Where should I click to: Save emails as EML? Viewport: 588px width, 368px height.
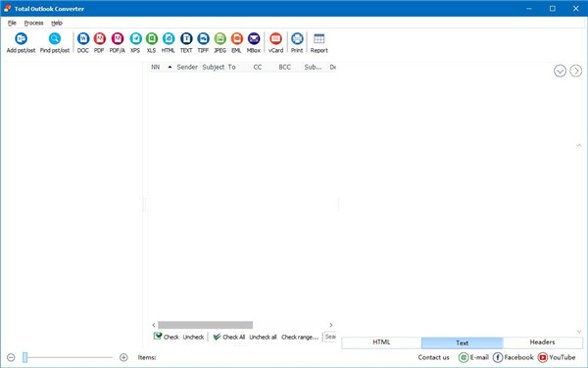[236, 43]
